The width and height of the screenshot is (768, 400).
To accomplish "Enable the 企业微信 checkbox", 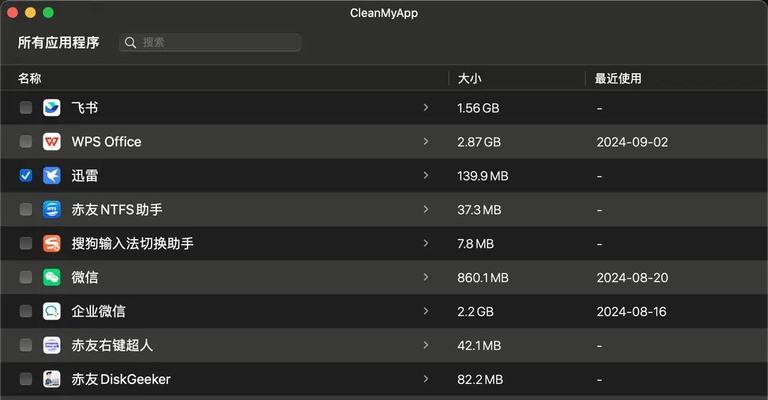I will point(25,311).
